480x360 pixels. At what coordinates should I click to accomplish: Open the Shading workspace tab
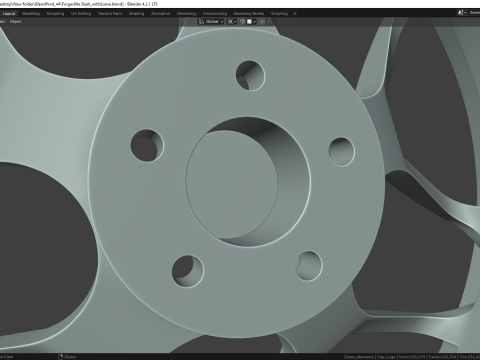(x=136, y=14)
